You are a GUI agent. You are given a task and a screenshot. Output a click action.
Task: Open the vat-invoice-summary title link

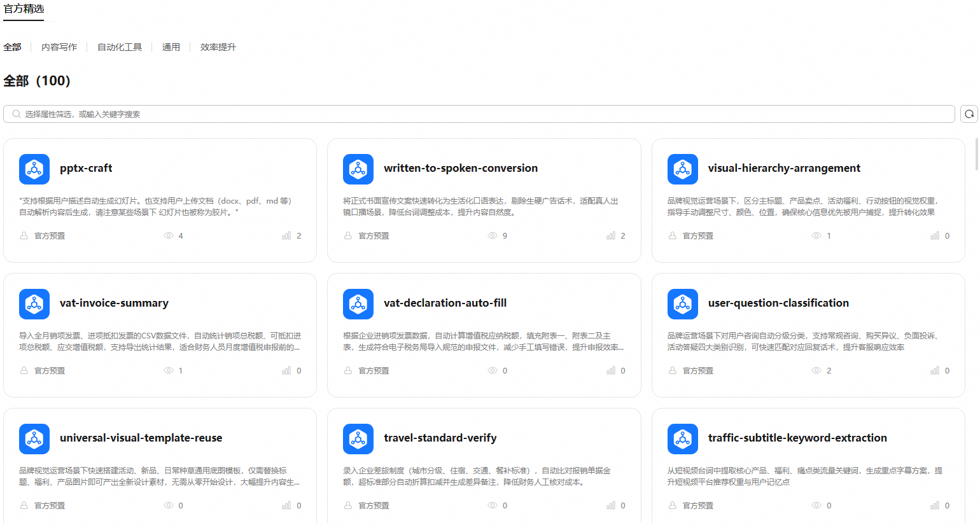coord(115,303)
